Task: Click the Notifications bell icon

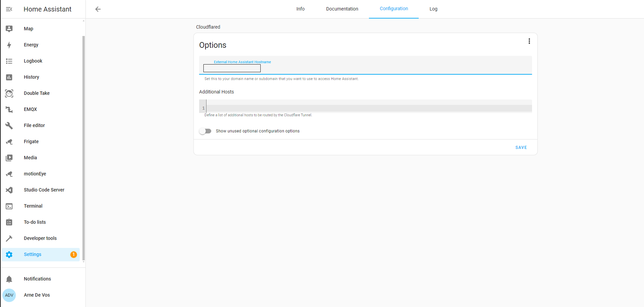Action: (9, 279)
